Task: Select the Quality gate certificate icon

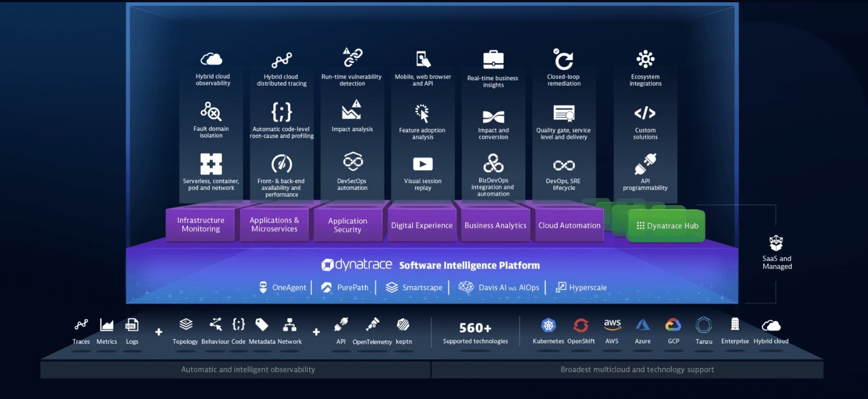Action: (x=564, y=114)
